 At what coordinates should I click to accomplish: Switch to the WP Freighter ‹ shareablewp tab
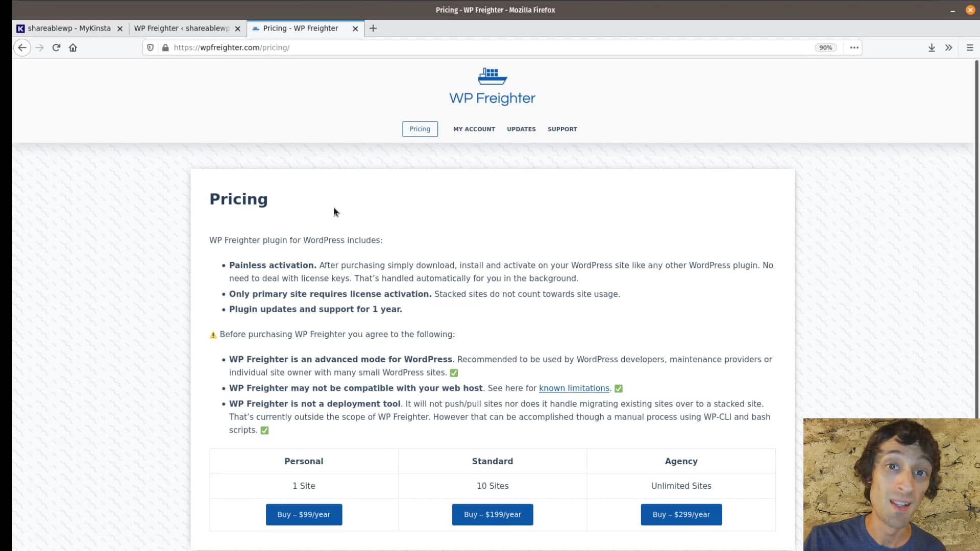(188, 29)
